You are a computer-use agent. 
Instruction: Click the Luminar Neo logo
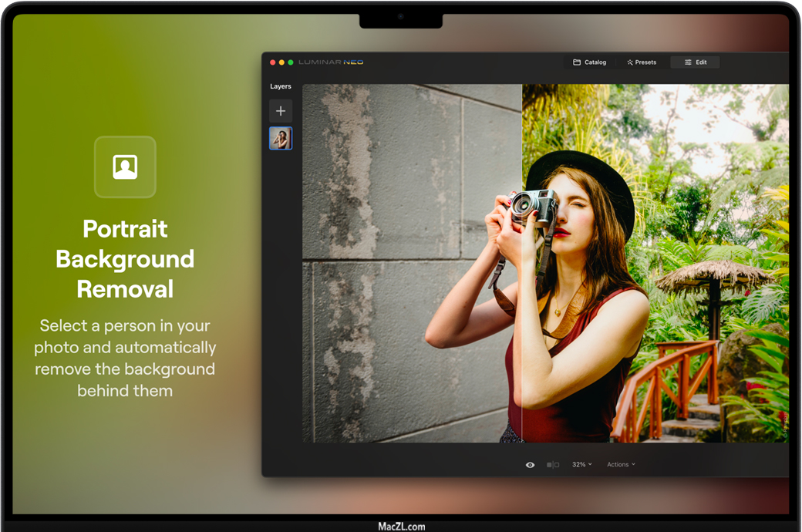click(x=331, y=62)
